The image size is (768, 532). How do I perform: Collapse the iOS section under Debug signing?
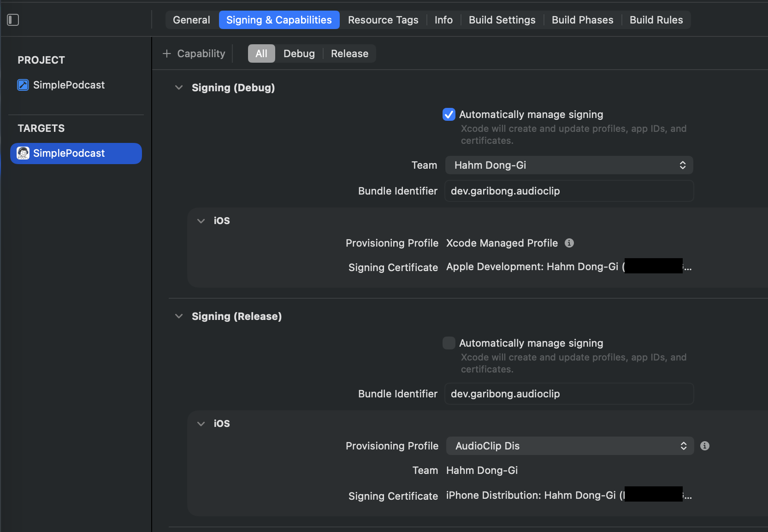pos(201,221)
